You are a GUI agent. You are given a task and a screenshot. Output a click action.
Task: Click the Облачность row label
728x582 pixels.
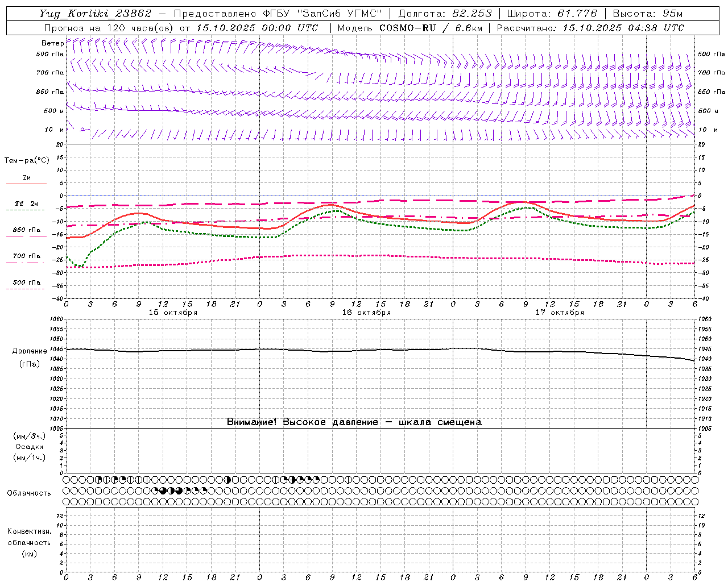[29, 493]
